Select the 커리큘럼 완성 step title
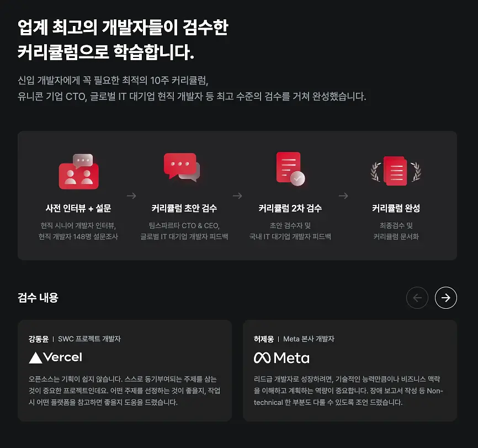 point(396,208)
